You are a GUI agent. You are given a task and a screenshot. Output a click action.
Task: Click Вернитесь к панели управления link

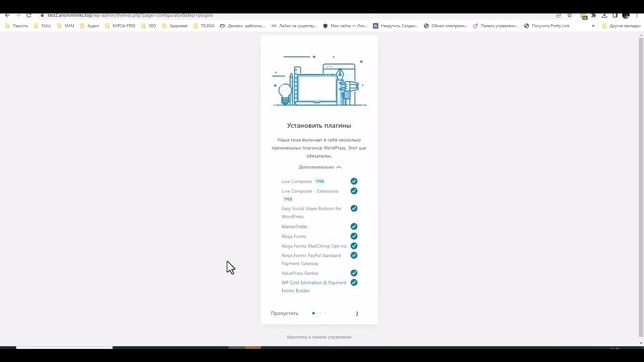click(x=319, y=337)
